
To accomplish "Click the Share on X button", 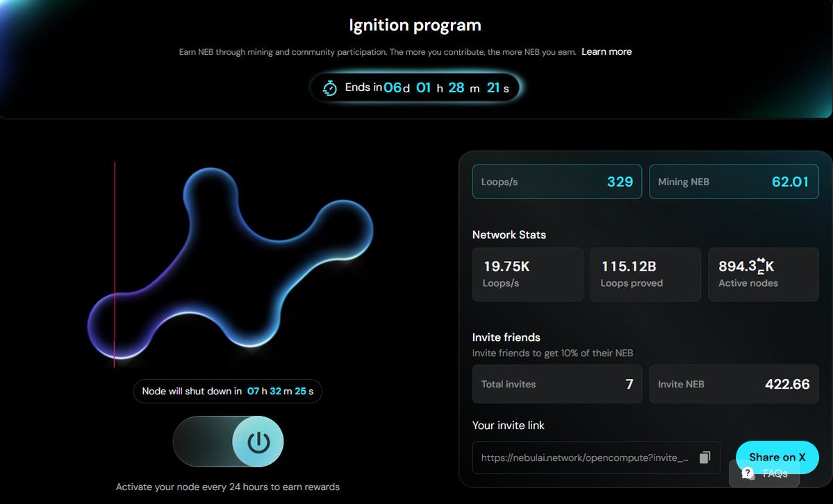I will [x=777, y=457].
